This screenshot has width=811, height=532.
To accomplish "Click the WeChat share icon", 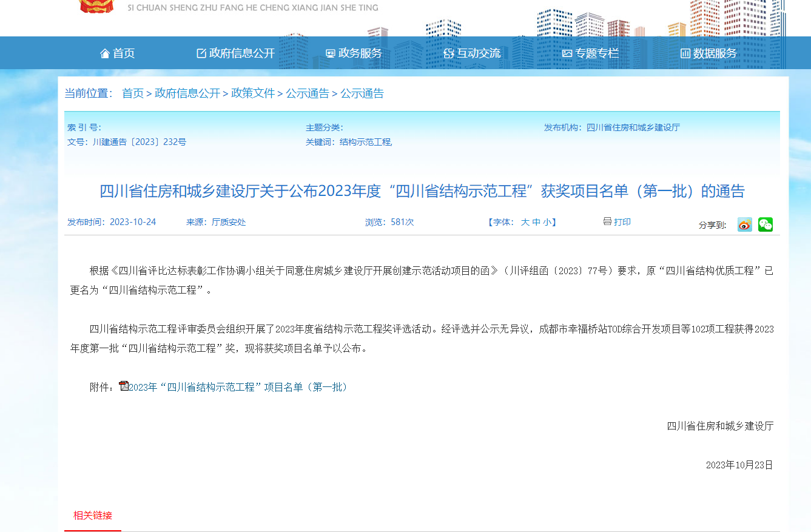I will click(765, 224).
